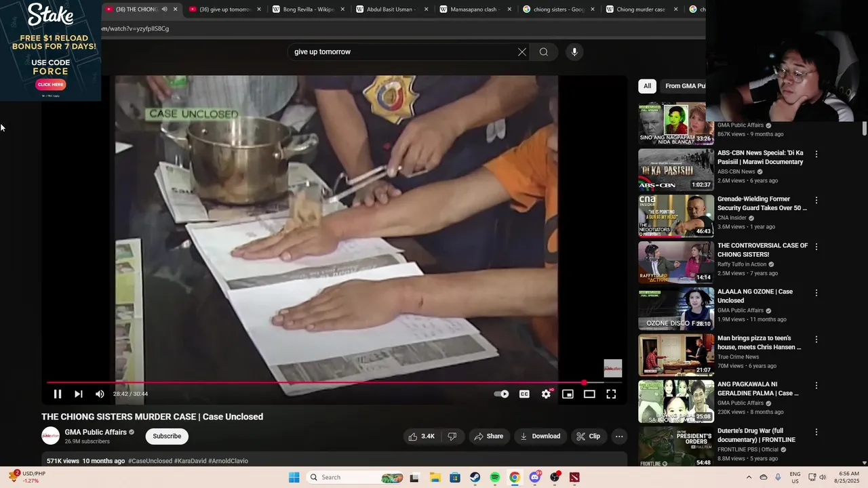The width and height of the screenshot is (868, 488).
Task: Open the #CaseUnclosed hashtag
Action: pyautogui.click(x=150, y=461)
